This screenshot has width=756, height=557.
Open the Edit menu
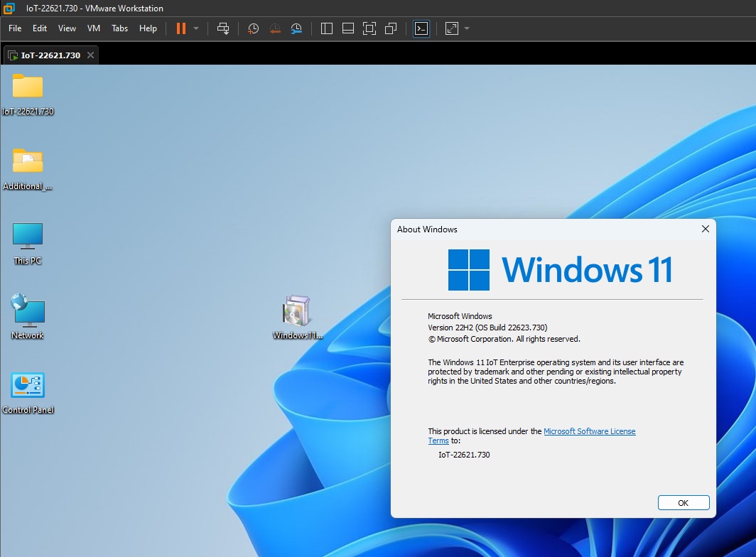tap(40, 28)
